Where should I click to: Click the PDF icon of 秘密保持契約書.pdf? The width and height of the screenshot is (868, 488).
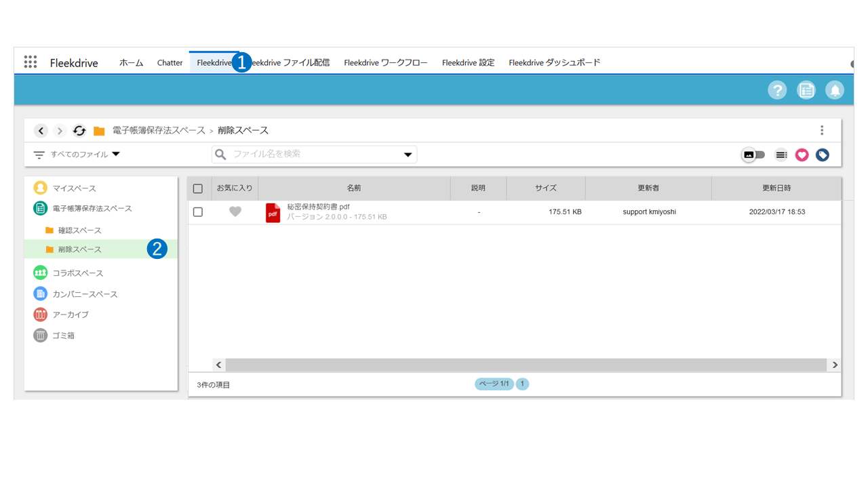click(x=273, y=213)
